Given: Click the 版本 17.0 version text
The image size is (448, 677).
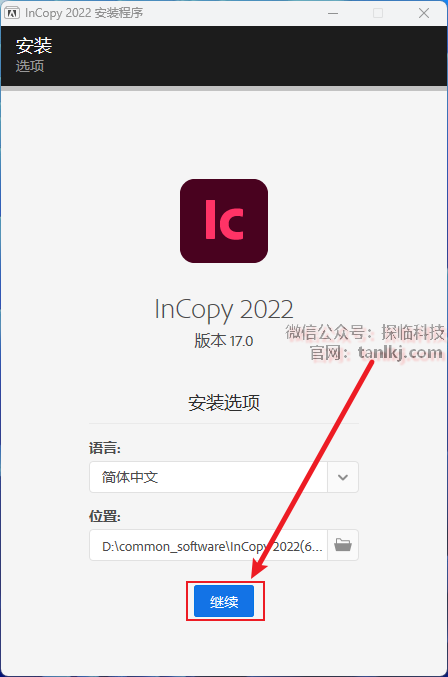Looking at the screenshot, I should coord(224,341).
